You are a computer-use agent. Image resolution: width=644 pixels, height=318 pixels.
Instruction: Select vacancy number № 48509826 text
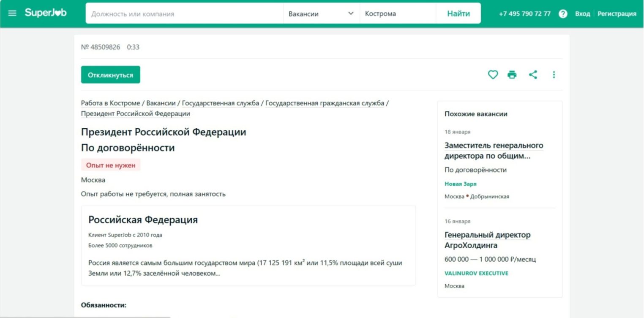click(101, 47)
